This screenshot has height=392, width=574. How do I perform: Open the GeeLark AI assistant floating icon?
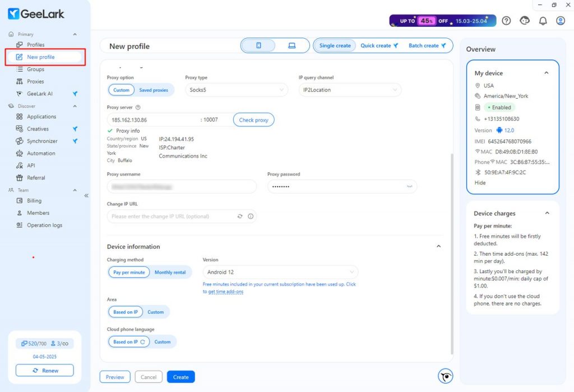pyautogui.click(x=445, y=376)
